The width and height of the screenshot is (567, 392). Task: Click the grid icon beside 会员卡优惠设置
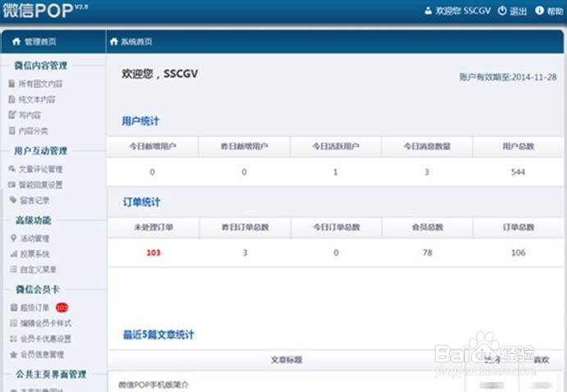coord(13,339)
